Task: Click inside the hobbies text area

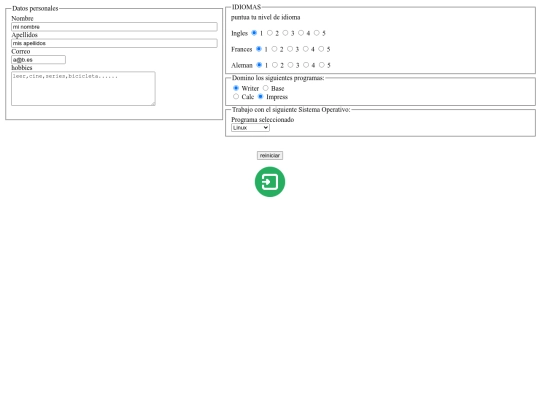Action: click(x=83, y=89)
